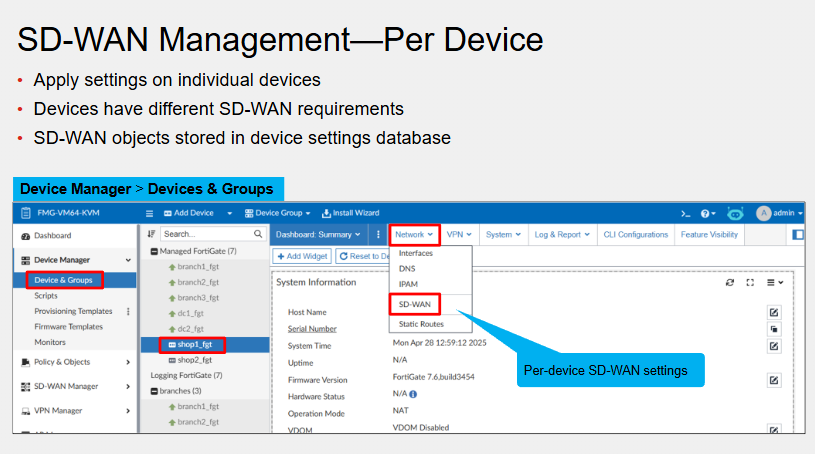Expand System Information widget to fullscreen
The width and height of the screenshot is (815, 454).
[750, 282]
